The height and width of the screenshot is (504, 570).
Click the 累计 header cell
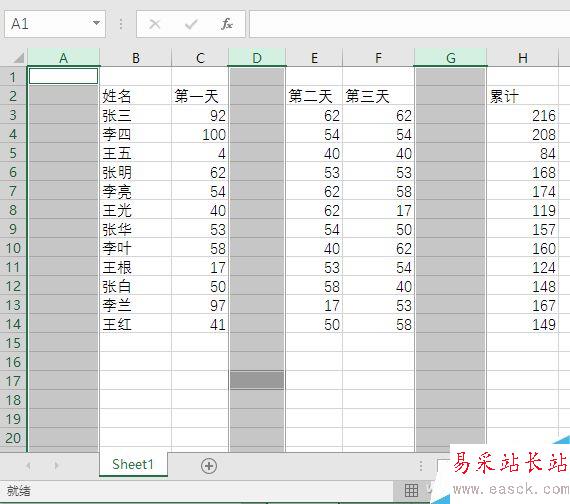[x=522, y=96]
